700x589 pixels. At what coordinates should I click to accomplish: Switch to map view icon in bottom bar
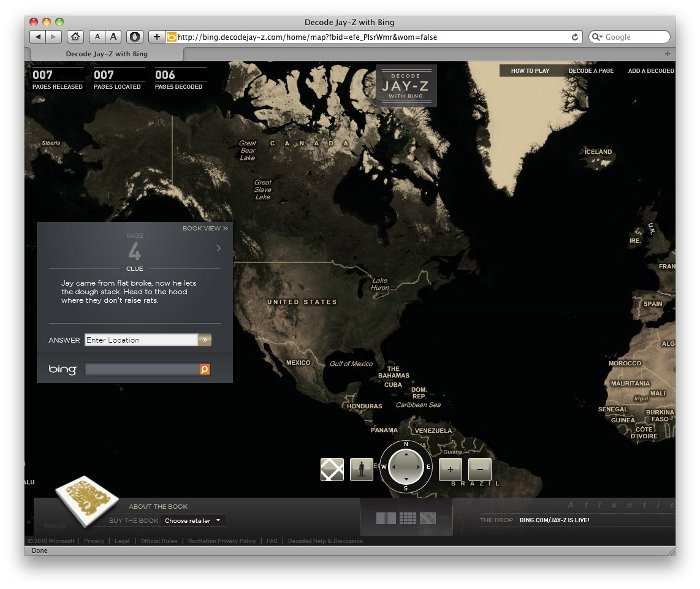click(x=428, y=518)
